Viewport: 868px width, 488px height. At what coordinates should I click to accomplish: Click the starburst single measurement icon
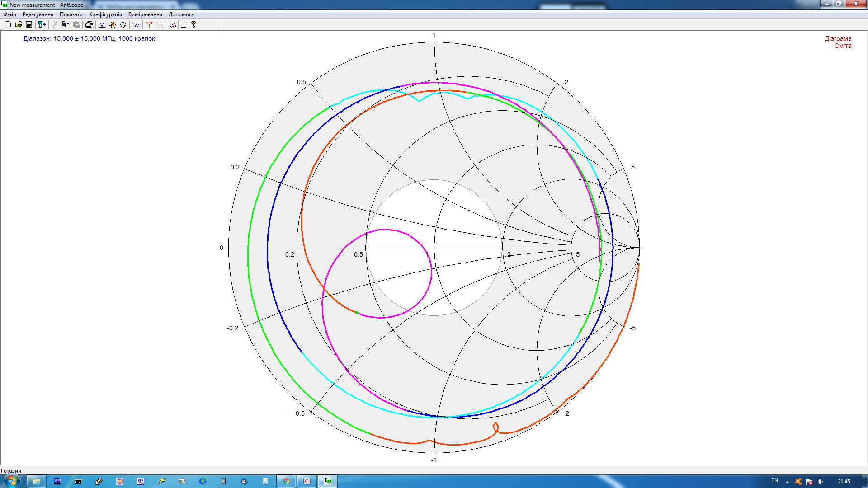click(113, 24)
